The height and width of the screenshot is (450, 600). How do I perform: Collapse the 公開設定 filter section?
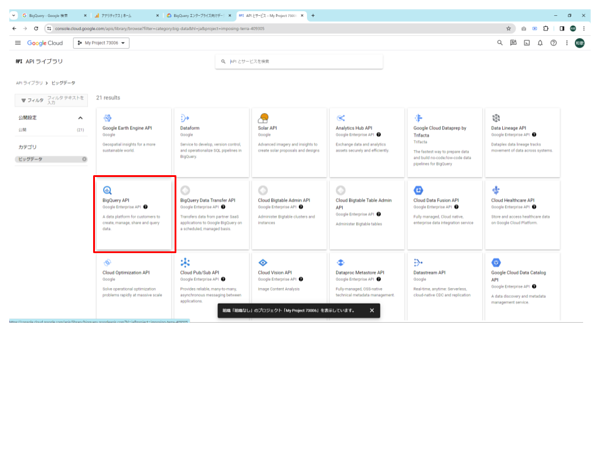click(x=80, y=118)
